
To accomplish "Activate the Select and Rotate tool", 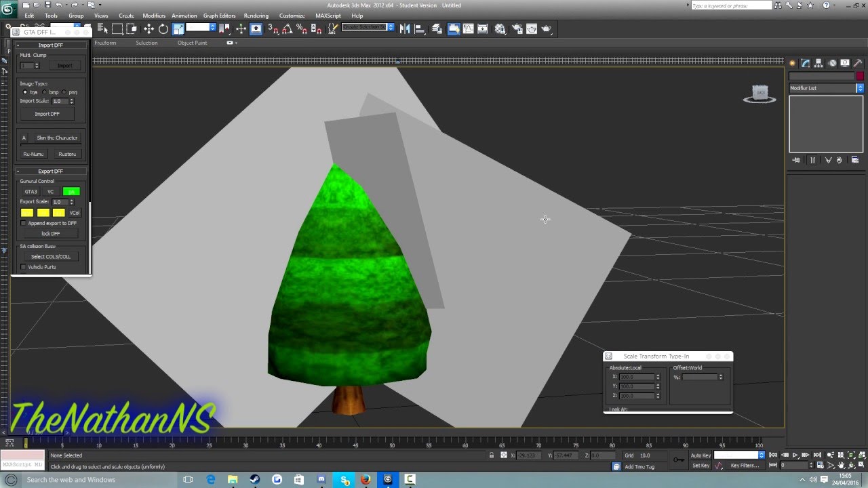I will click(163, 29).
